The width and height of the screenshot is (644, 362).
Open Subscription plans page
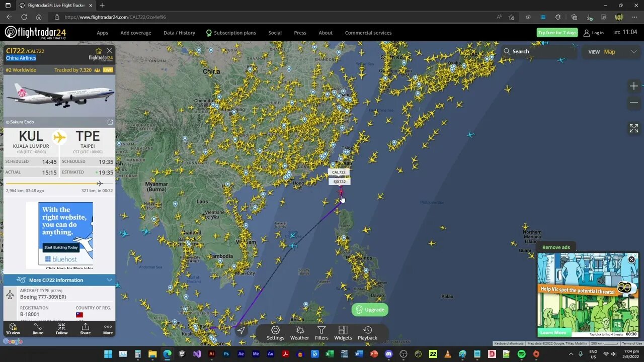(231, 33)
